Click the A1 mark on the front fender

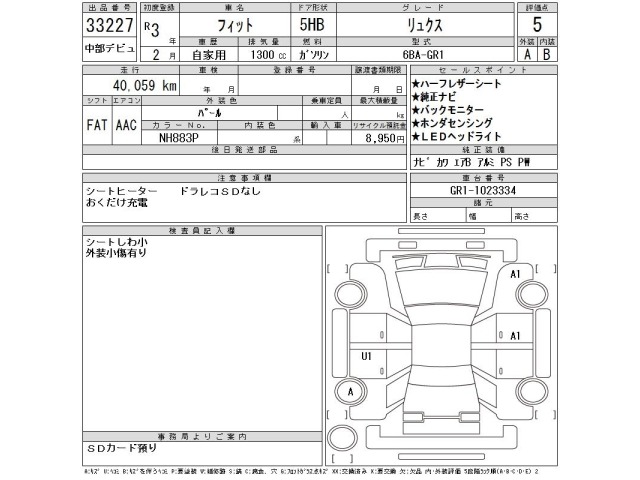click(x=515, y=274)
